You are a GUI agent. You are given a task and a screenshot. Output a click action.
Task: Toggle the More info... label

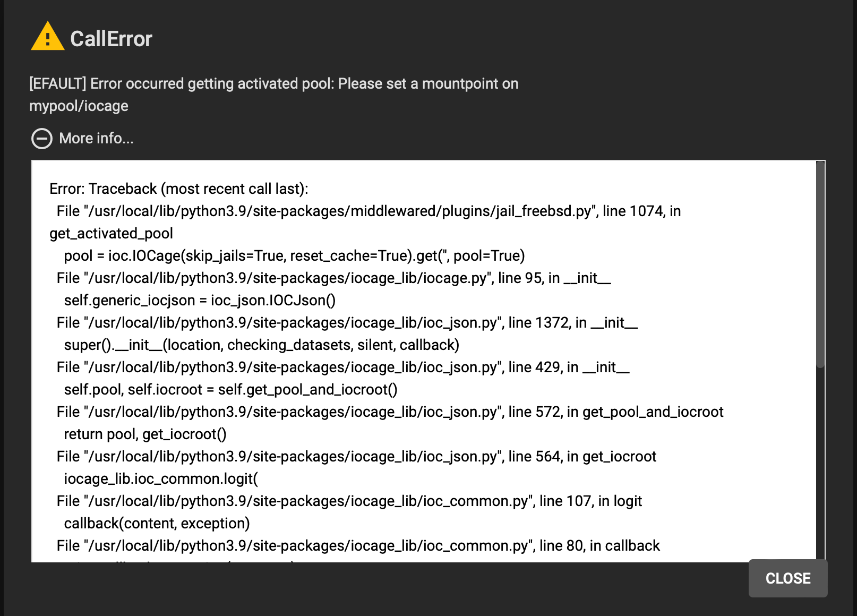[x=96, y=138]
